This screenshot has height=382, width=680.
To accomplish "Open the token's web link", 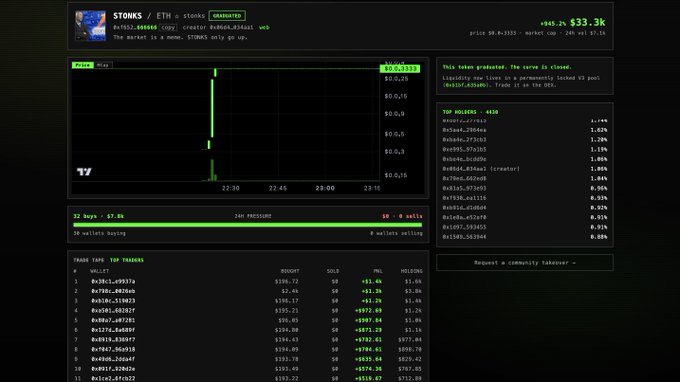I will point(264,27).
